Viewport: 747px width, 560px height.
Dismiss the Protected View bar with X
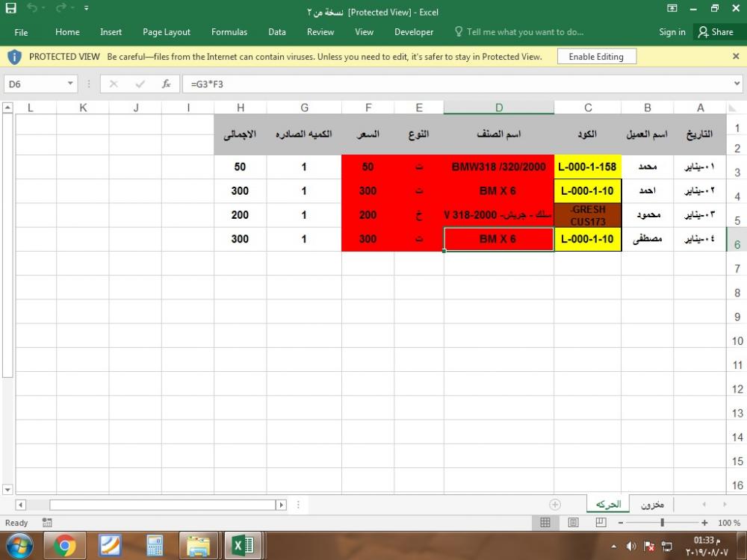tap(736, 56)
